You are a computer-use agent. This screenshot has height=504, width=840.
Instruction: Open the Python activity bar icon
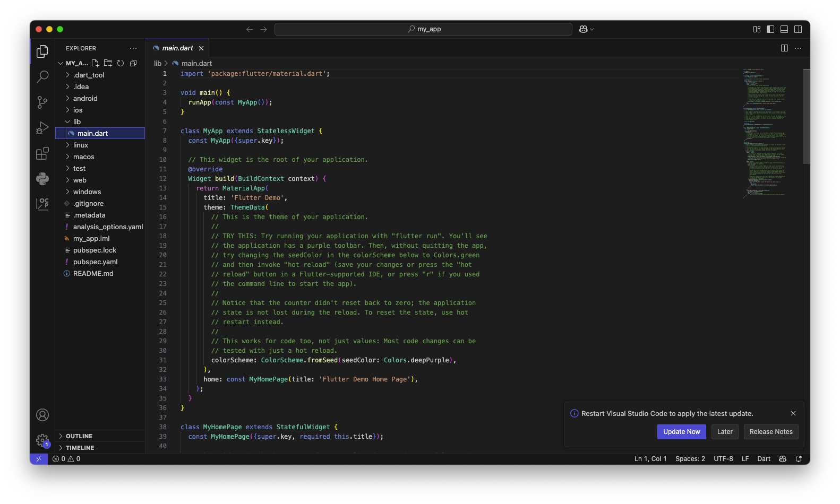42,179
